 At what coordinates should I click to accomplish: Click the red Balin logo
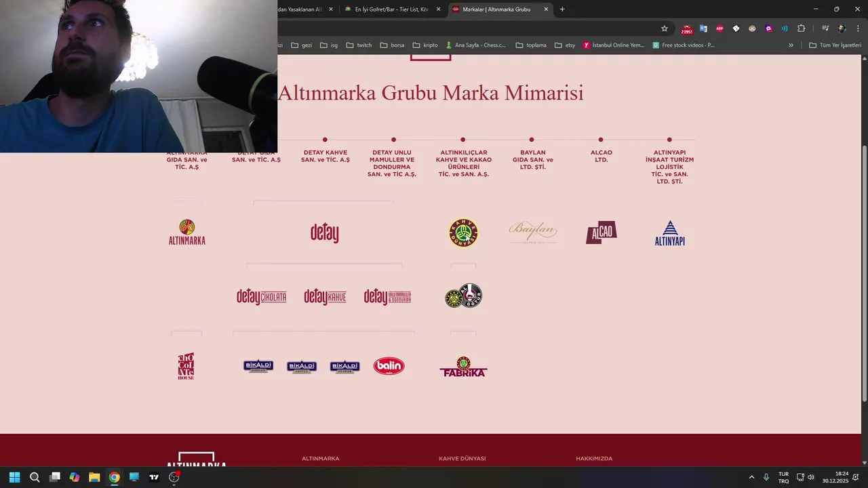[389, 366]
